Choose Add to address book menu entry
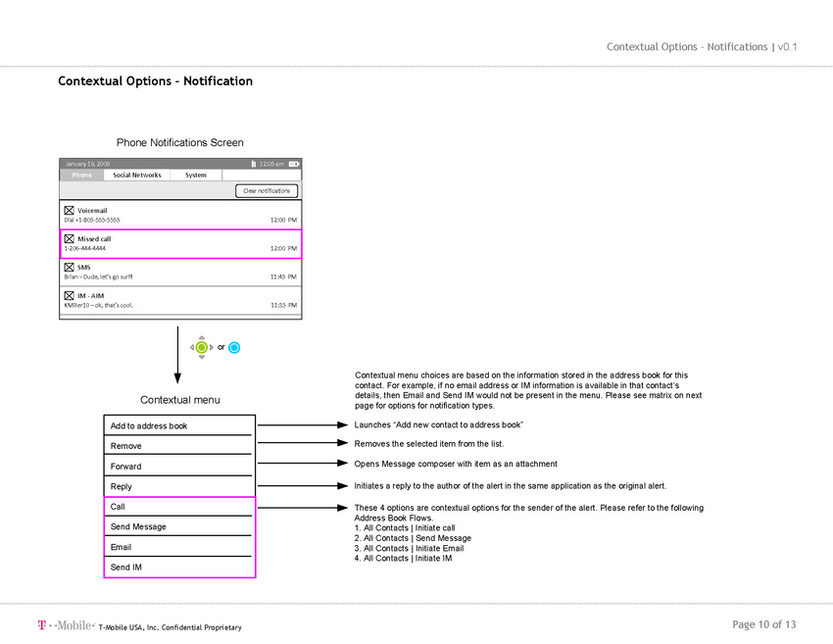The image size is (833, 644). click(179, 425)
